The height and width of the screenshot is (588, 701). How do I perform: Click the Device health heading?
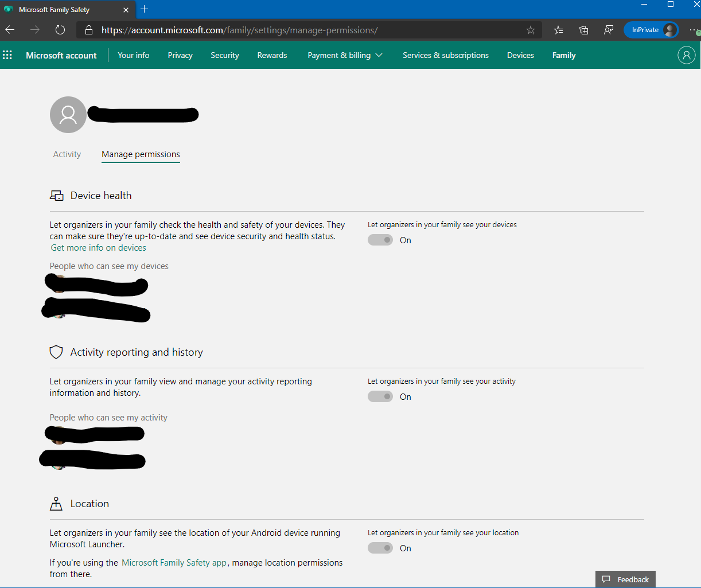coord(101,196)
